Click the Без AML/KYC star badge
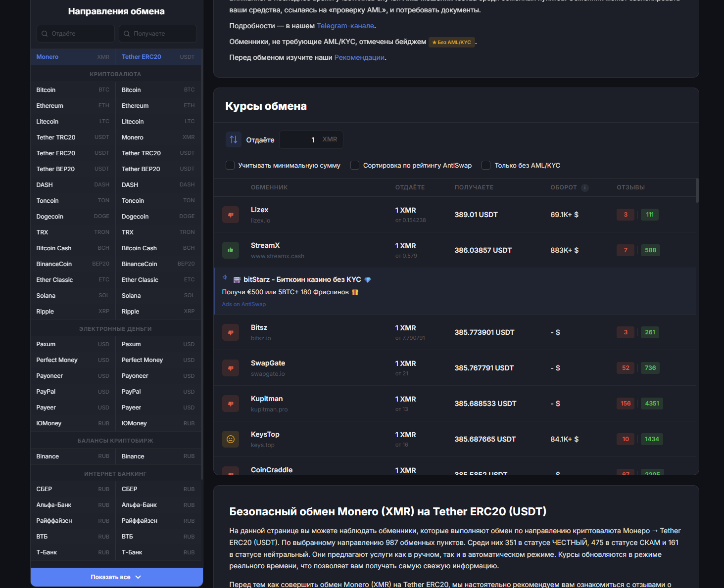Image resolution: width=724 pixels, height=588 pixels. (452, 42)
